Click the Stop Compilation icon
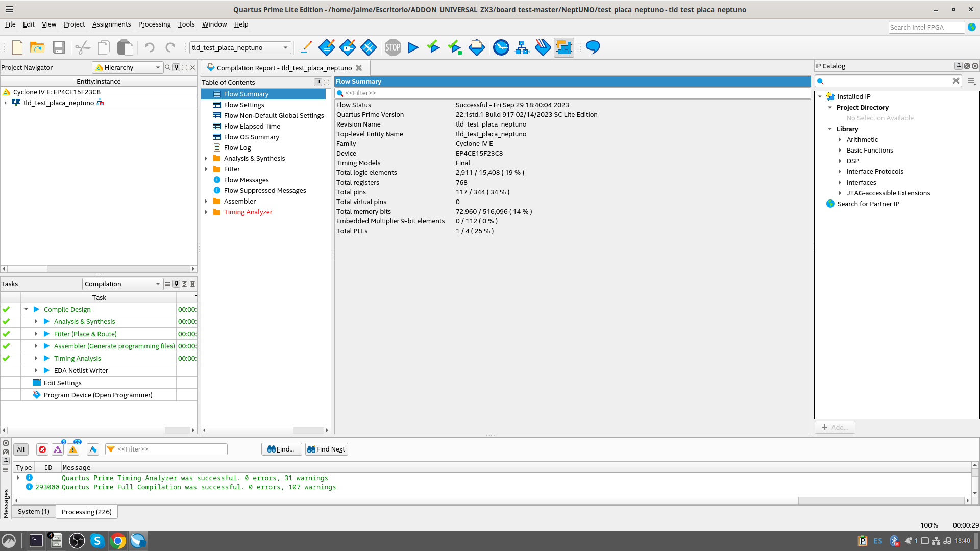The image size is (980, 551). (391, 46)
